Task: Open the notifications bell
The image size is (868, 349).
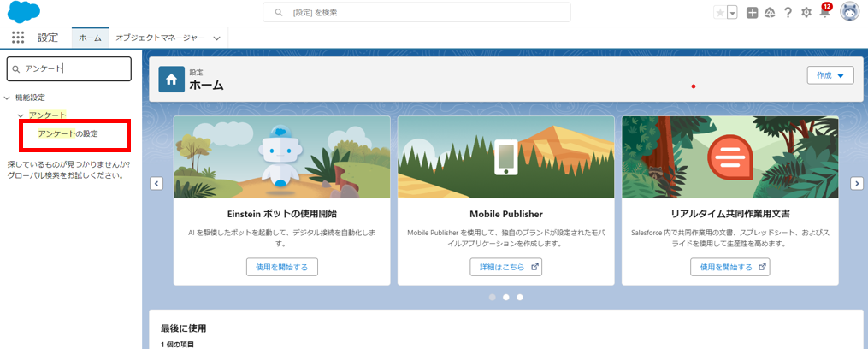Action: (824, 12)
